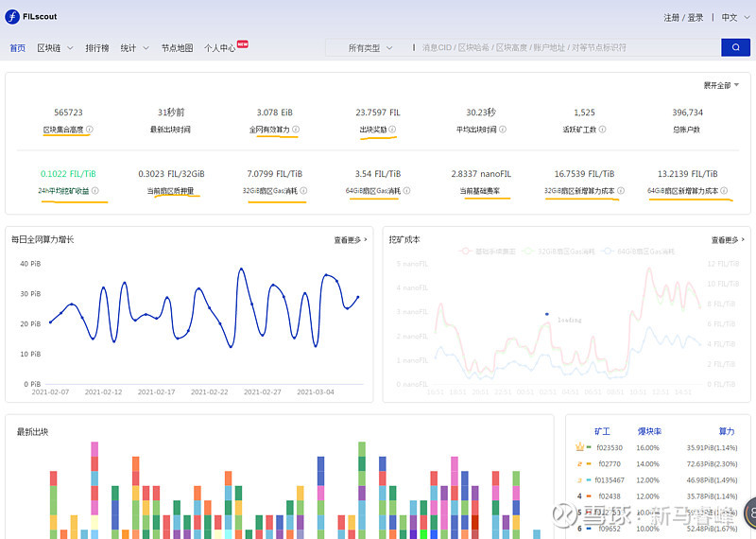756x539 pixels.
Task: Click 72.63PiB(2.30%) power cell
Action: (x=712, y=463)
